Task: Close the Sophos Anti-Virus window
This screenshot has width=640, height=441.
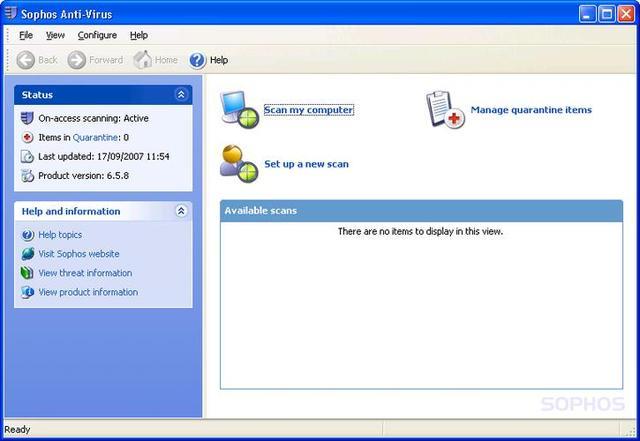Action: tap(626, 13)
